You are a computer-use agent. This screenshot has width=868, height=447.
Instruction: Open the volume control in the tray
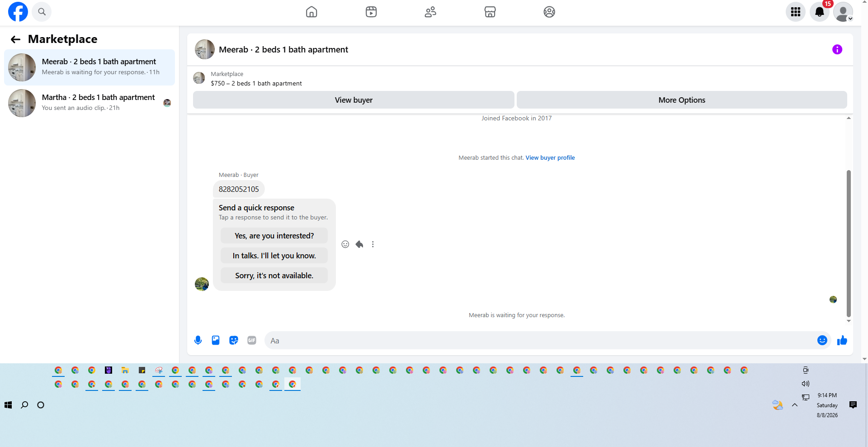pyautogui.click(x=806, y=384)
